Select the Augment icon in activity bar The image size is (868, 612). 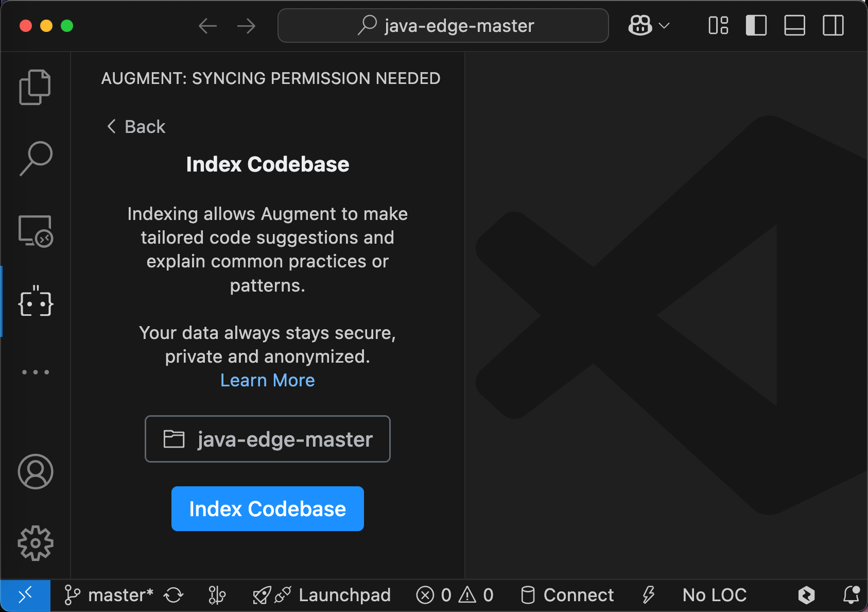(35, 301)
